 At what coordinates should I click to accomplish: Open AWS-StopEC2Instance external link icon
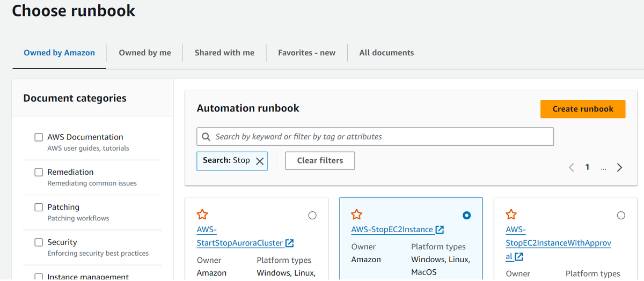pos(440,230)
